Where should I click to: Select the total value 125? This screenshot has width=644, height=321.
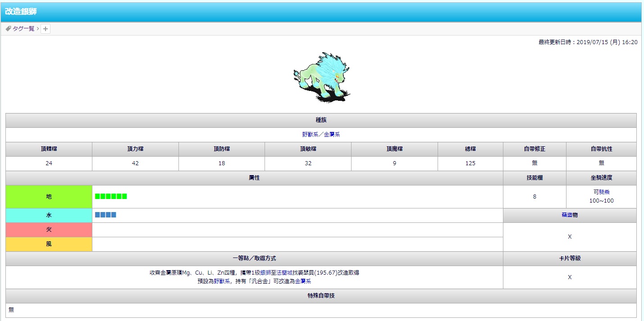coord(470,163)
